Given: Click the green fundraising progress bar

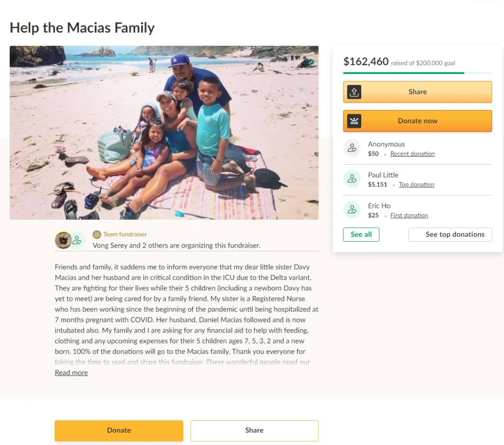Looking at the screenshot, I should coord(404,73).
